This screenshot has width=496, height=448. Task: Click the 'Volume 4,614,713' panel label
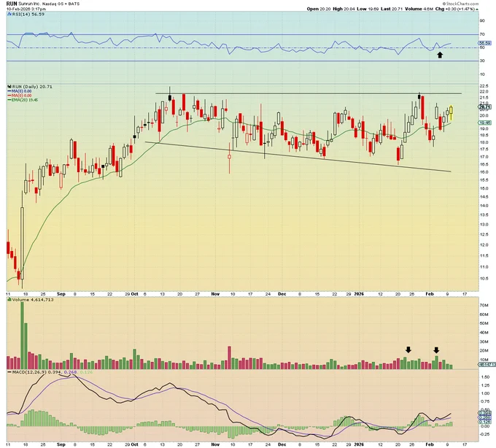click(33, 299)
